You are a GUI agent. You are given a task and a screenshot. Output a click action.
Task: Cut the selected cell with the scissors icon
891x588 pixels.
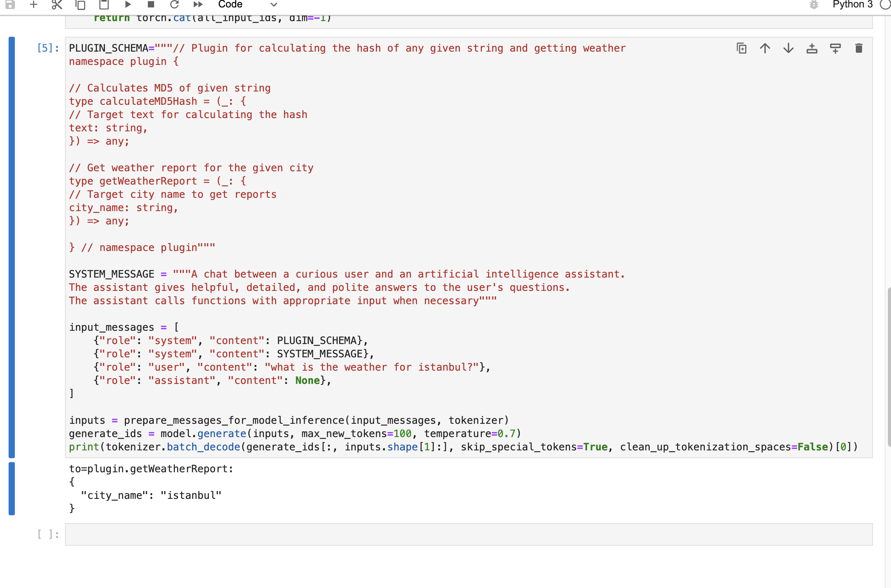point(57,5)
